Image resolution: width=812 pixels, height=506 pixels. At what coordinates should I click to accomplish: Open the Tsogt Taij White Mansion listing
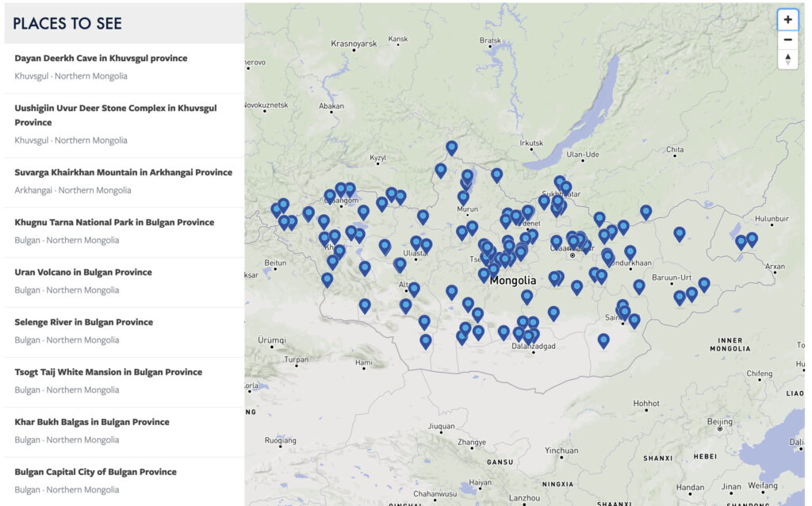tap(107, 371)
